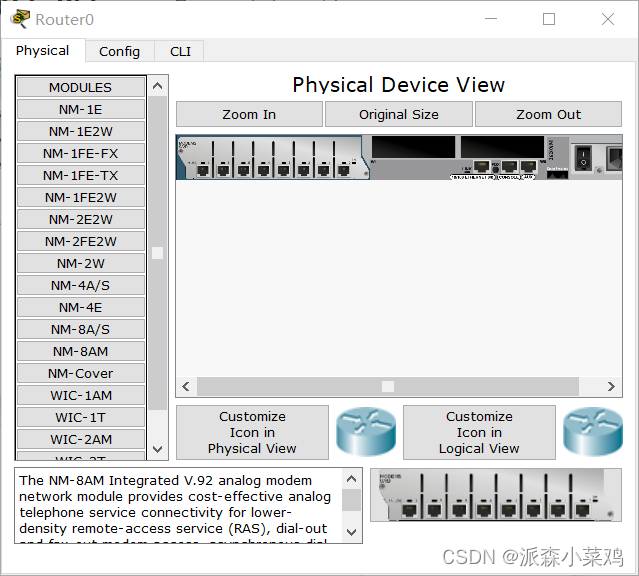Viewport: 639px width, 576px height.
Task: Pick the NM-1FE2W module
Action: click(x=81, y=197)
